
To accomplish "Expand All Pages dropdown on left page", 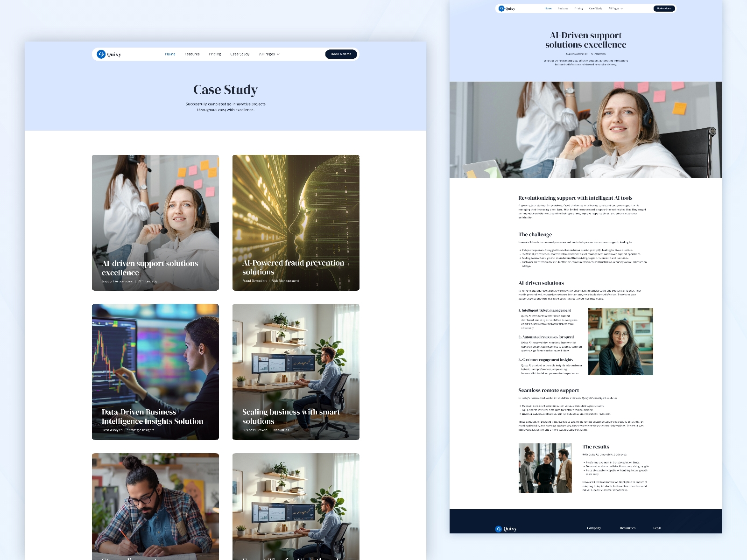I will (x=269, y=54).
